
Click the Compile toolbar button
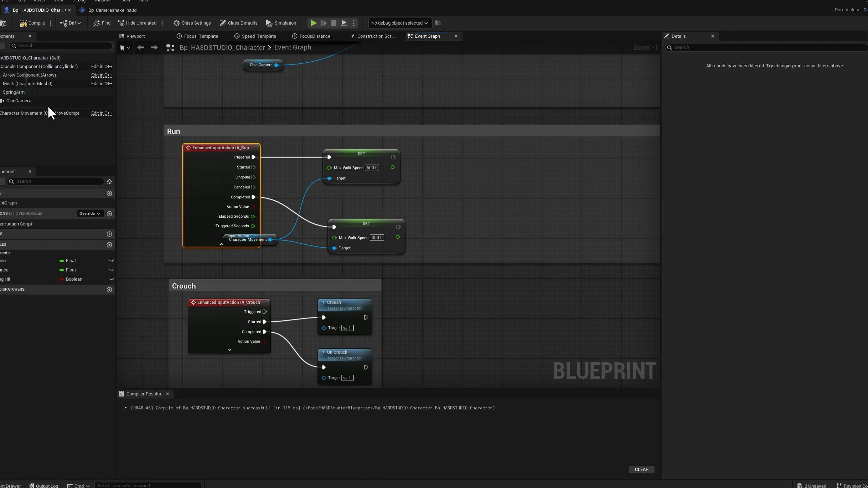pyautogui.click(x=32, y=23)
